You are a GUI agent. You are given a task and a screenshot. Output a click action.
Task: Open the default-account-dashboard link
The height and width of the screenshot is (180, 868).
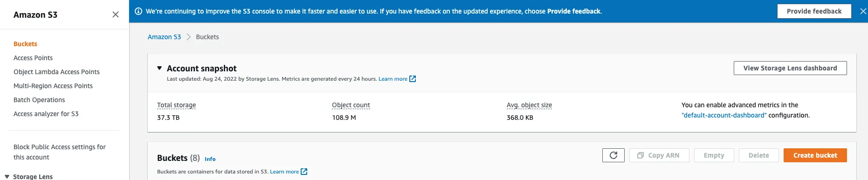pos(724,115)
